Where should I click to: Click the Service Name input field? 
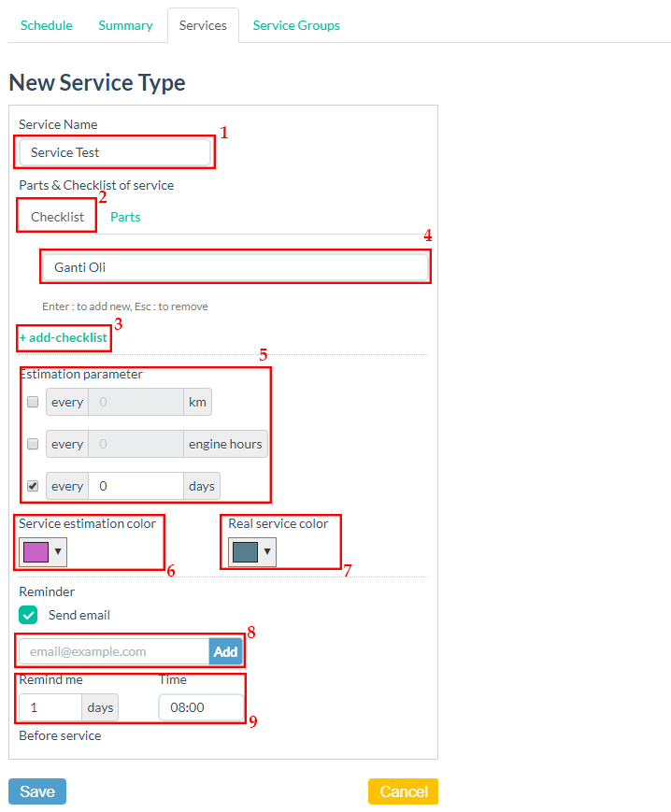pos(115,152)
